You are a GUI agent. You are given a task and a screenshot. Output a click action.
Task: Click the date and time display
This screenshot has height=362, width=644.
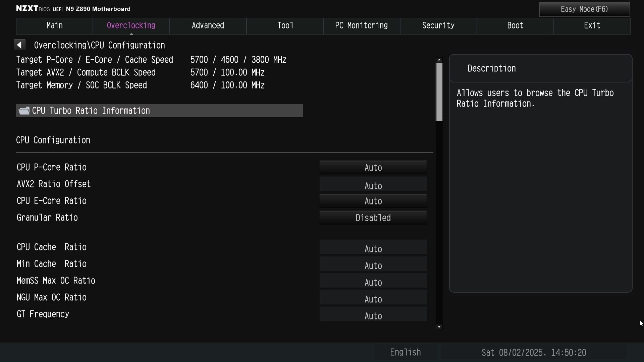coord(534,353)
